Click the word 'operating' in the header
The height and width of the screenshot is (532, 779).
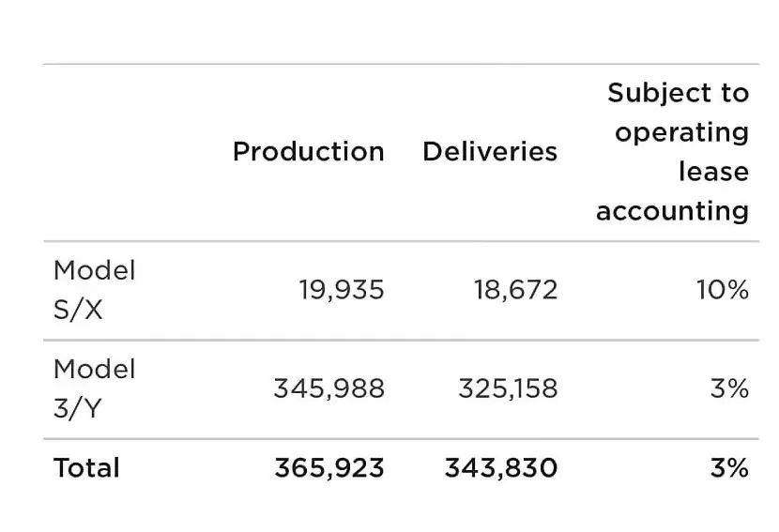point(682,133)
